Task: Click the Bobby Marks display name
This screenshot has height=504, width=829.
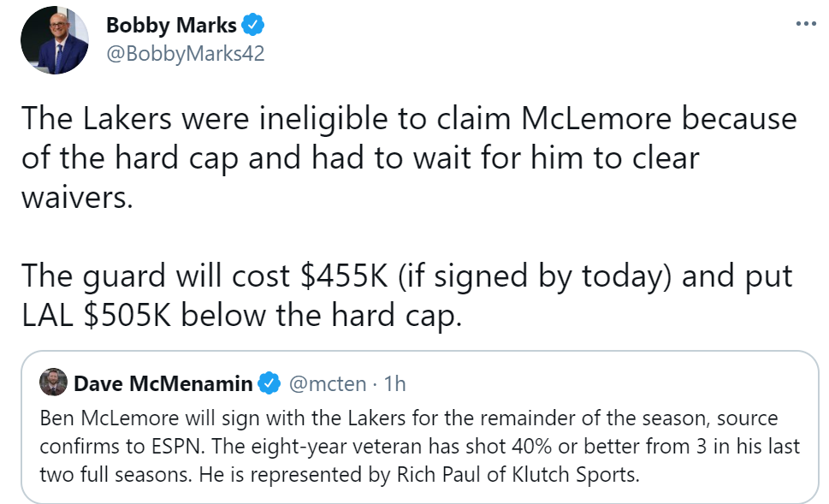Action: [170, 26]
